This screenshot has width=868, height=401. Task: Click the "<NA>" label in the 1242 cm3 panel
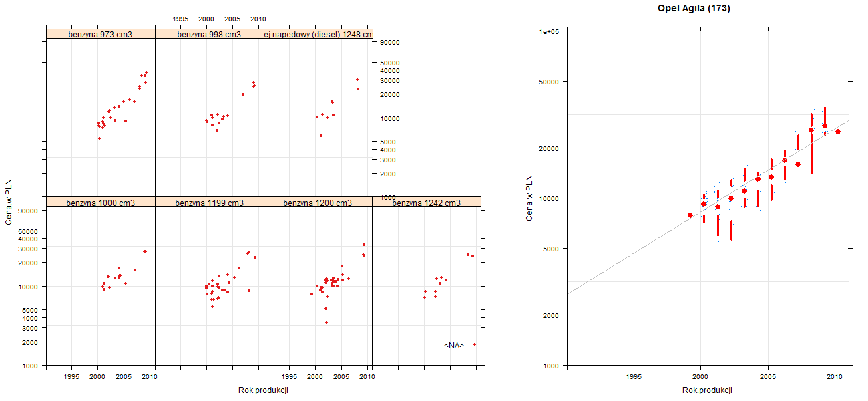pos(454,345)
